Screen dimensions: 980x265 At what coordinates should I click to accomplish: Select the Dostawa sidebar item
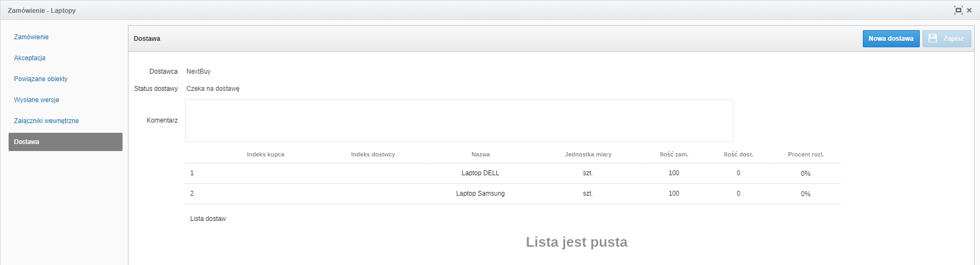tap(65, 142)
